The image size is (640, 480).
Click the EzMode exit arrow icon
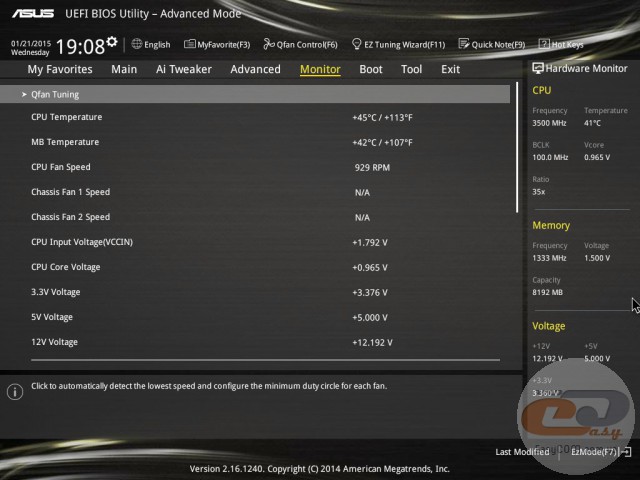(626, 452)
